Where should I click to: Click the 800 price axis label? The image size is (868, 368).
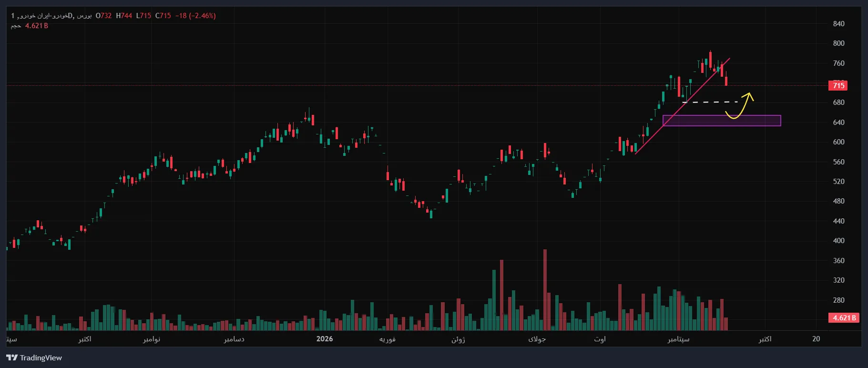pos(838,43)
